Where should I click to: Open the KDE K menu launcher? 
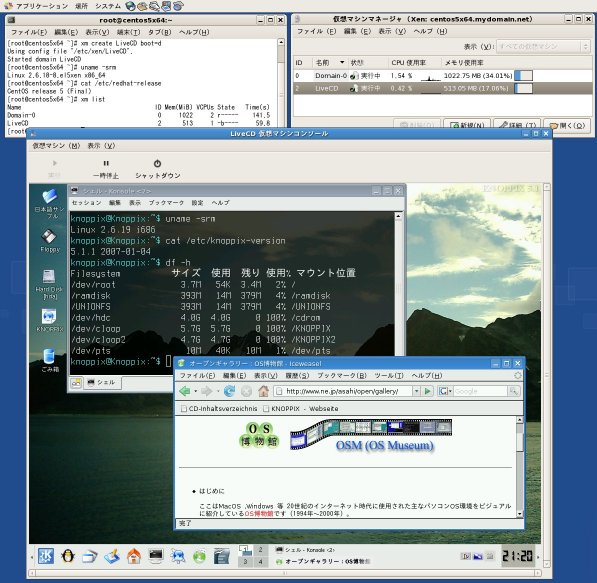pos(46,556)
